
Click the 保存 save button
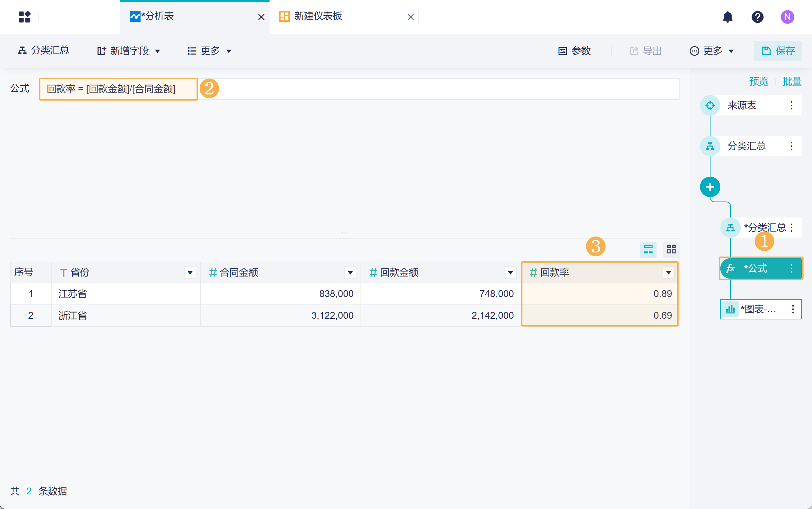click(x=778, y=51)
